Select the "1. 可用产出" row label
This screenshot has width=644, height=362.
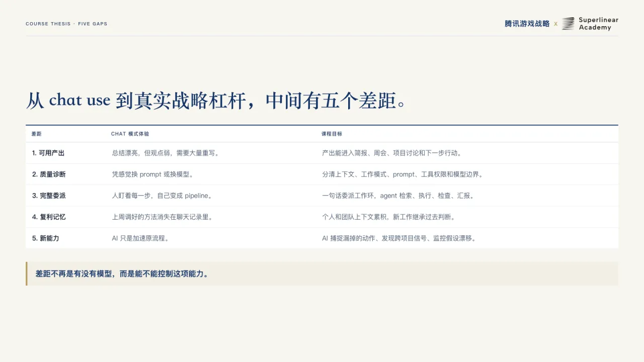[48, 153]
